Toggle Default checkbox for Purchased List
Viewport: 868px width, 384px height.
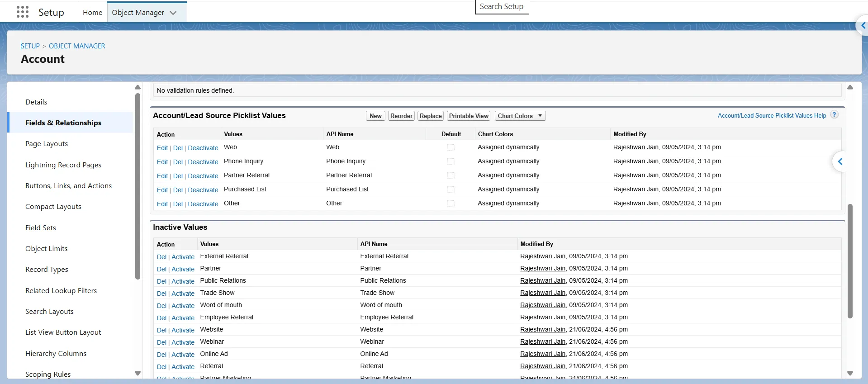click(x=451, y=190)
